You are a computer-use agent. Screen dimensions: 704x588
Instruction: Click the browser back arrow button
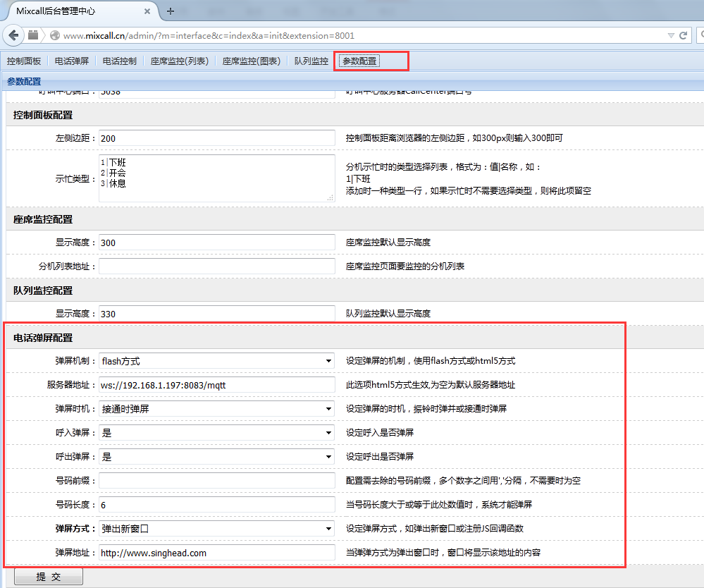point(14,35)
